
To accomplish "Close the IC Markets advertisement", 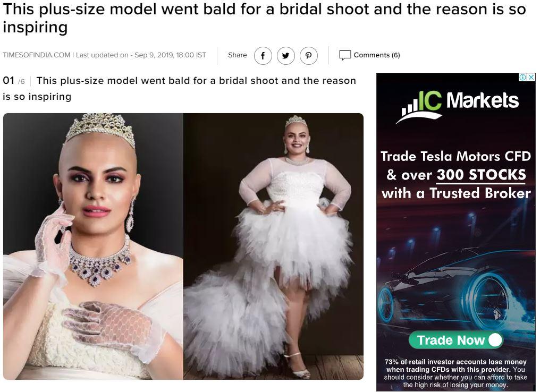I will point(531,78).
